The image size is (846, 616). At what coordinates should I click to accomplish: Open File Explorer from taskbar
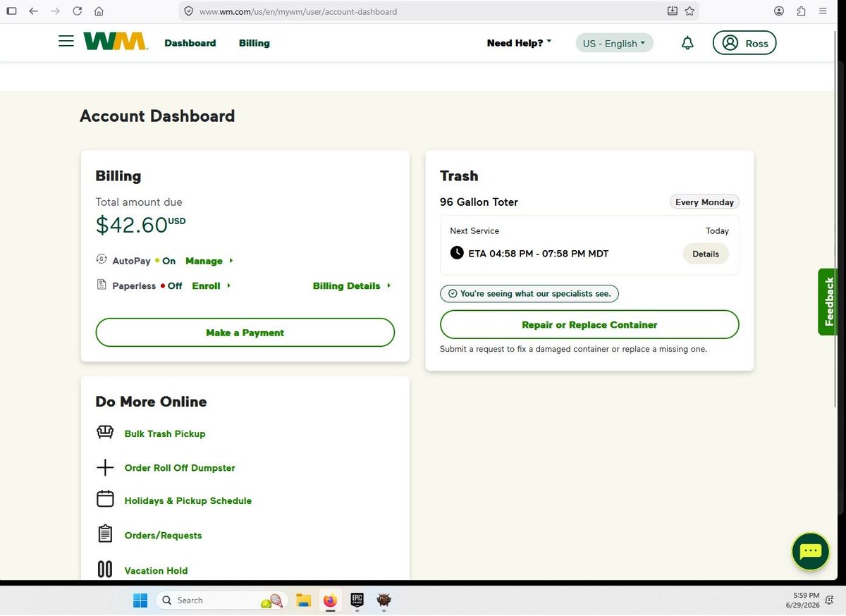point(304,600)
